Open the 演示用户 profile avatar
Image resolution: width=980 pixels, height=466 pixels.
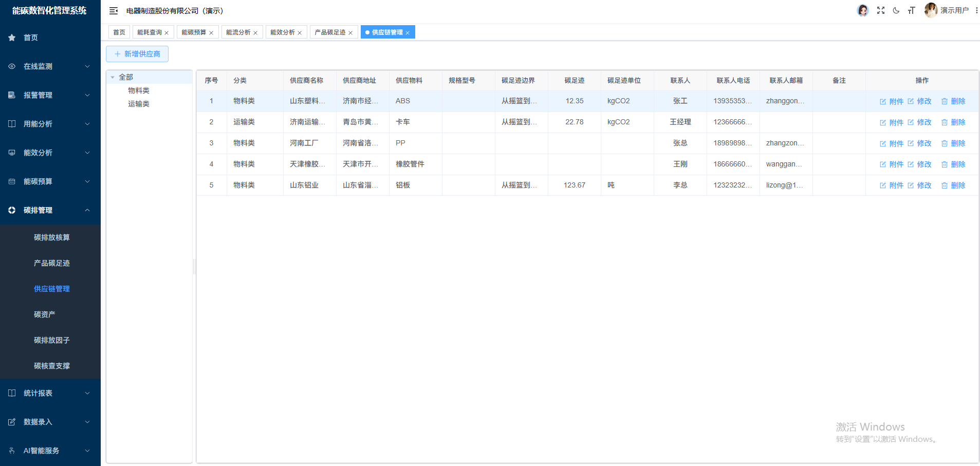coord(931,10)
